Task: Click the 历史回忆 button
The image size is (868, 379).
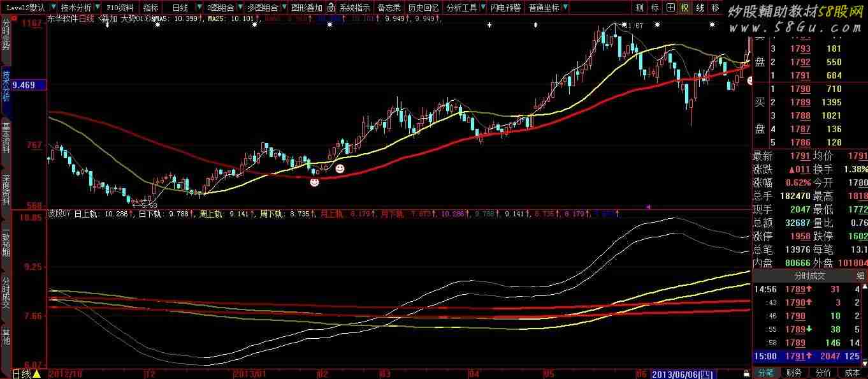Action: click(423, 8)
